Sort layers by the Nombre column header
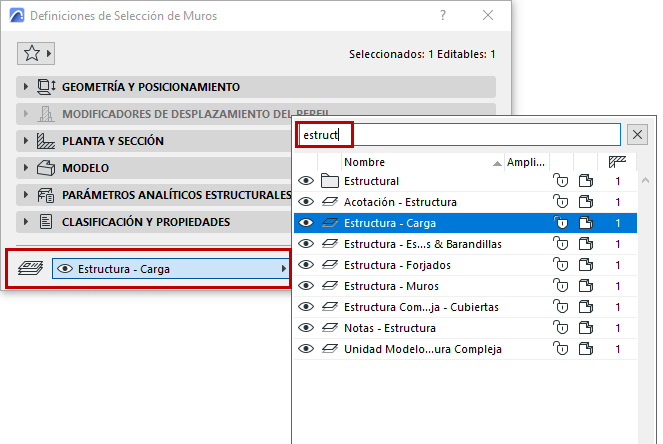 (420, 162)
